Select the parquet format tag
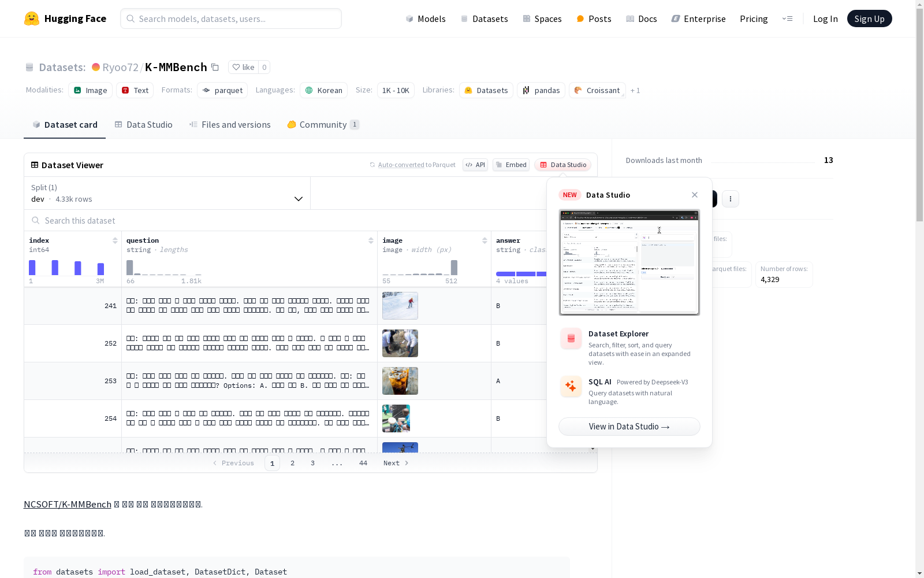The width and height of the screenshot is (924, 578). click(x=222, y=90)
